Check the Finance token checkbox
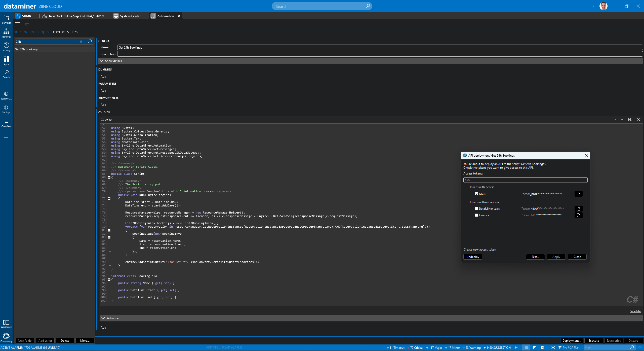The height and width of the screenshot is (351, 644). 476,215
